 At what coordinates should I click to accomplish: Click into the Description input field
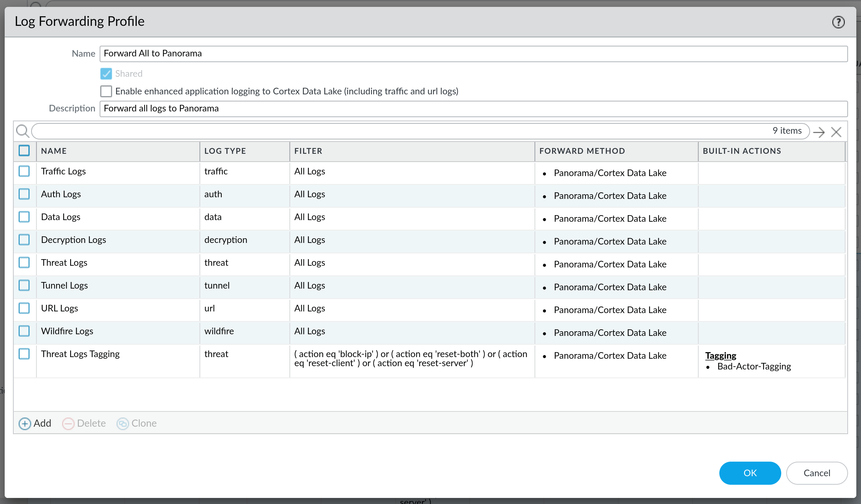473,109
